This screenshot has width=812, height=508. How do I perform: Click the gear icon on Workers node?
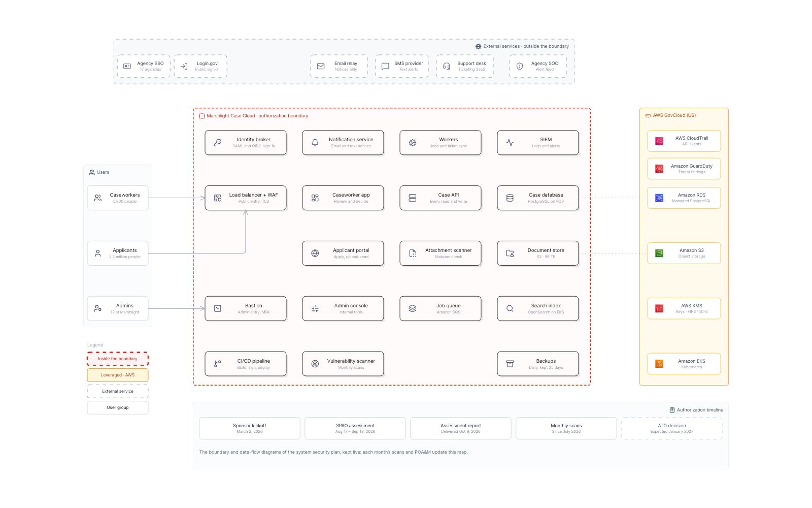pos(413,143)
